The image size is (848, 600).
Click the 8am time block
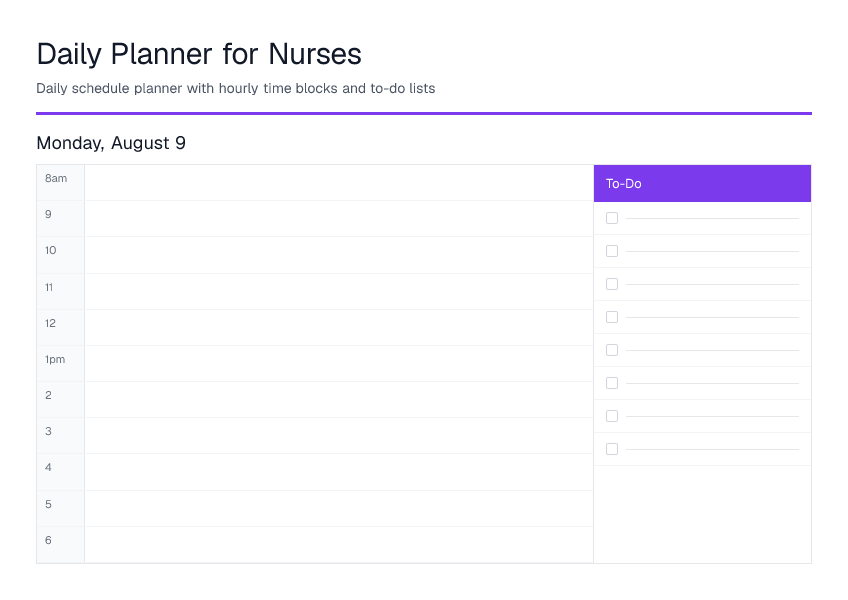pos(339,183)
